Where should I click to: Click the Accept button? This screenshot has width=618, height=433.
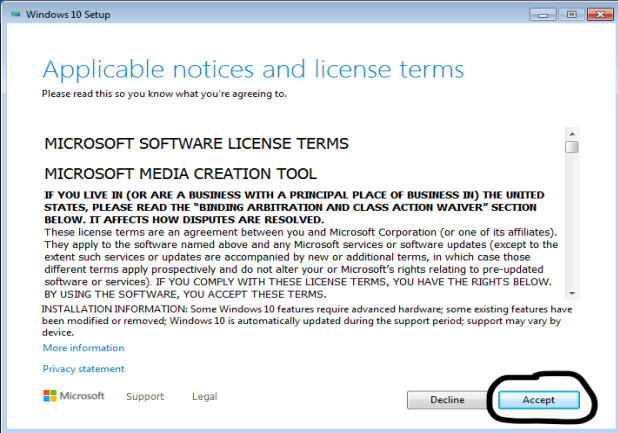pyautogui.click(x=538, y=400)
